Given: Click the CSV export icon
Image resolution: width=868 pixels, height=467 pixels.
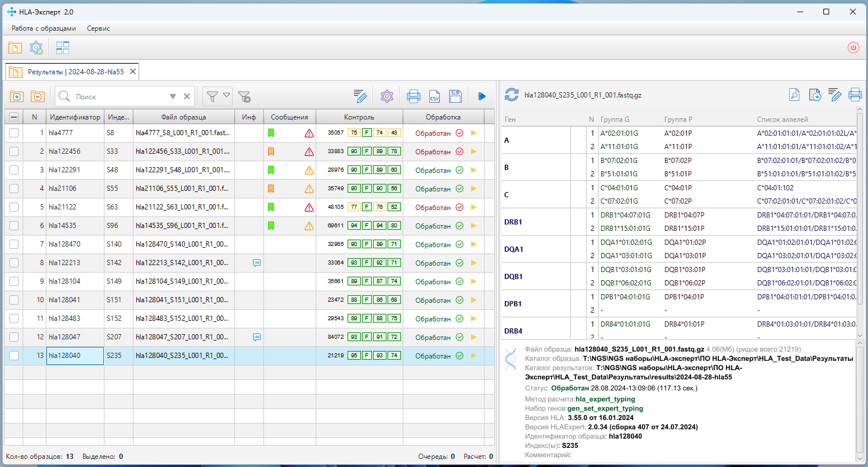Looking at the screenshot, I should (x=434, y=96).
